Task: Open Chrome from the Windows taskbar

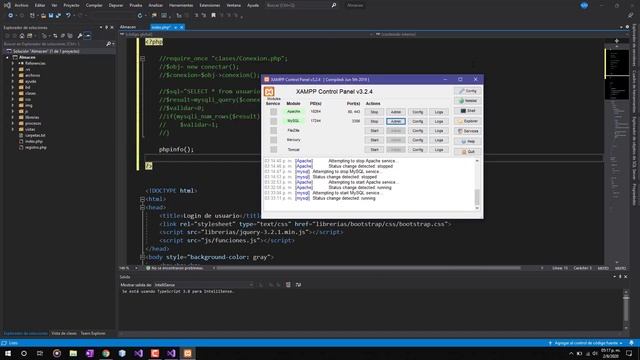Action: click(x=106, y=353)
